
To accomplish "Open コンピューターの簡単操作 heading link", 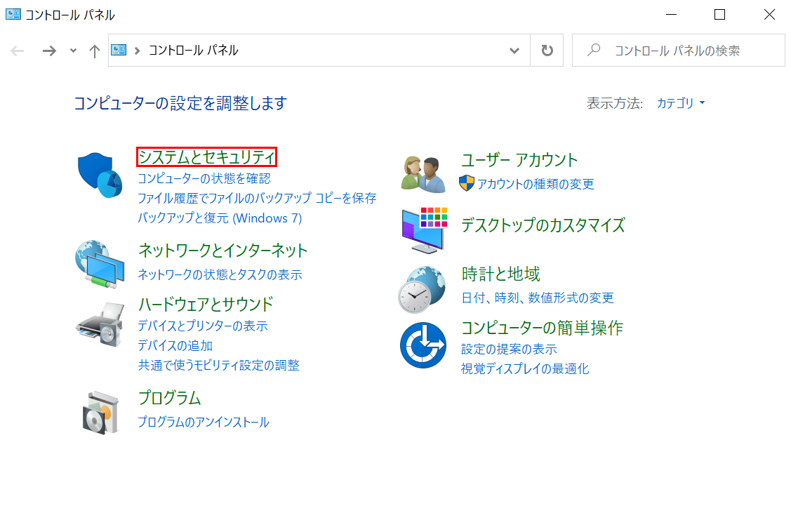I will (543, 328).
